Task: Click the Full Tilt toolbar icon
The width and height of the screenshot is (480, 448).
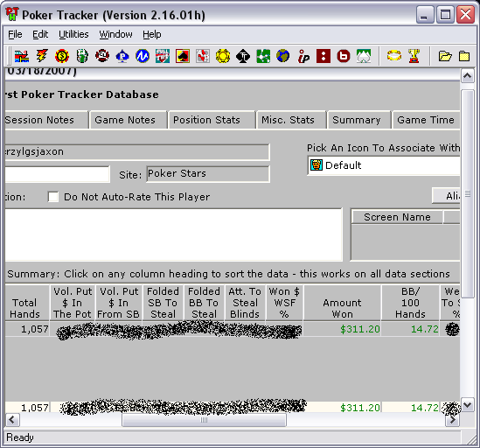Action: (x=163, y=56)
